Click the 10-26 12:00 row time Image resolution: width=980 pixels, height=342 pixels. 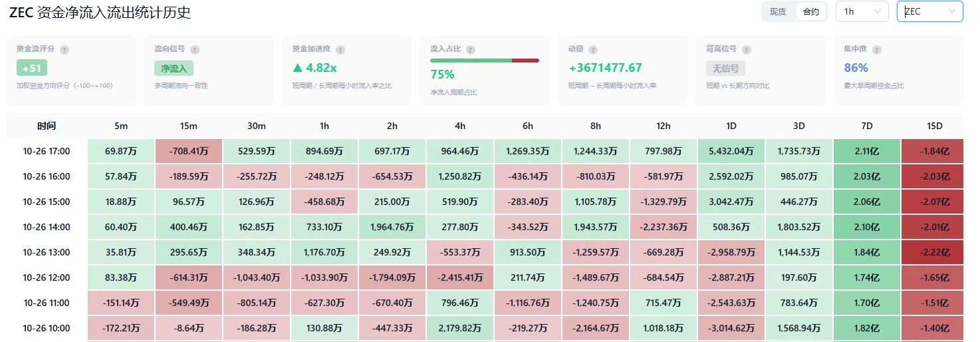pos(47,277)
